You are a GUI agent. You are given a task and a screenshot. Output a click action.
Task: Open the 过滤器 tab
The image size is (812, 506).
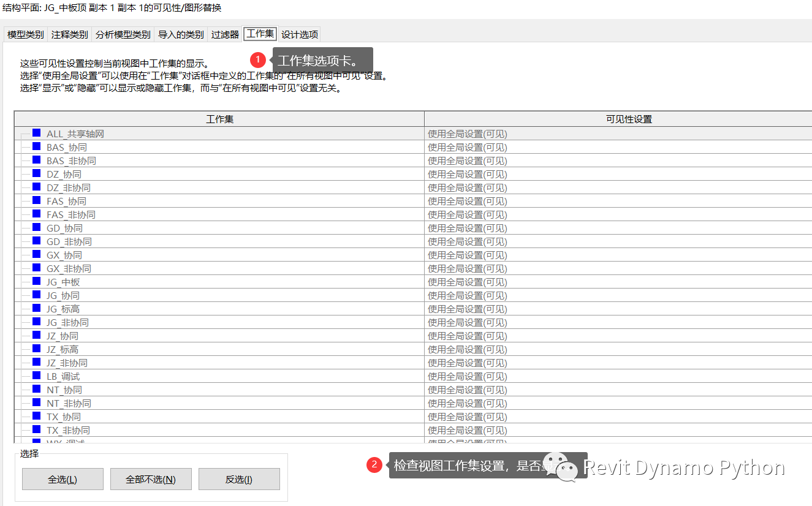(225, 35)
